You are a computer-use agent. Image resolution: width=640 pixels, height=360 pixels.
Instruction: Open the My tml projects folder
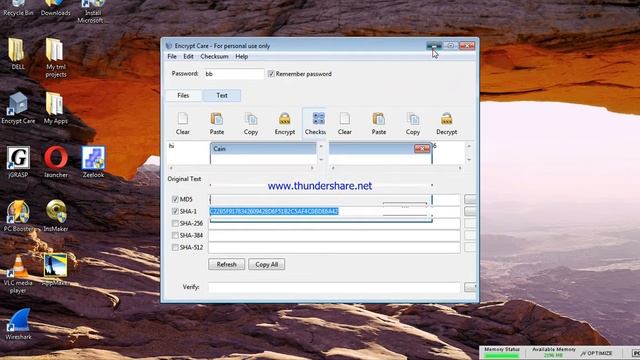click(55, 57)
